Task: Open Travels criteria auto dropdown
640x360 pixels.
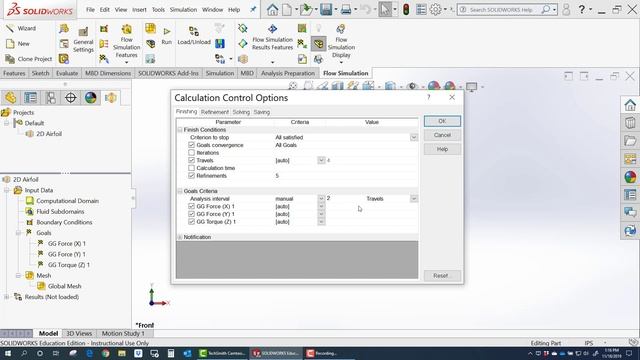Action: [x=321, y=160]
